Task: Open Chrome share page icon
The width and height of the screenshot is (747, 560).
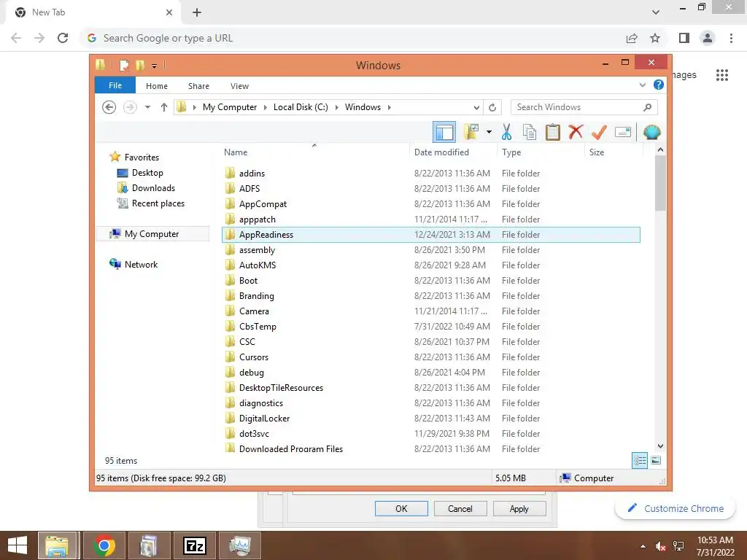Action: 632,38
